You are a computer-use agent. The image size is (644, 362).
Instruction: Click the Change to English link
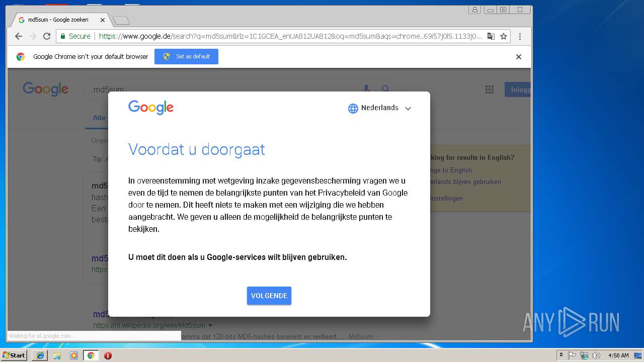(x=451, y=170)
